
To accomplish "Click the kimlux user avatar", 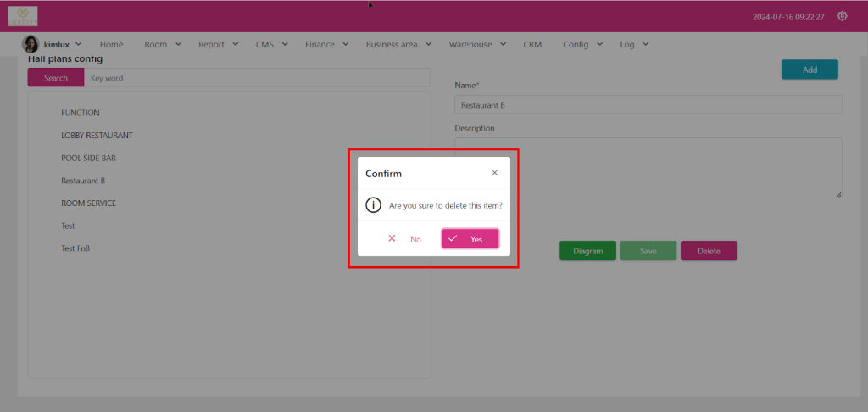I will (x=30, y=44).
